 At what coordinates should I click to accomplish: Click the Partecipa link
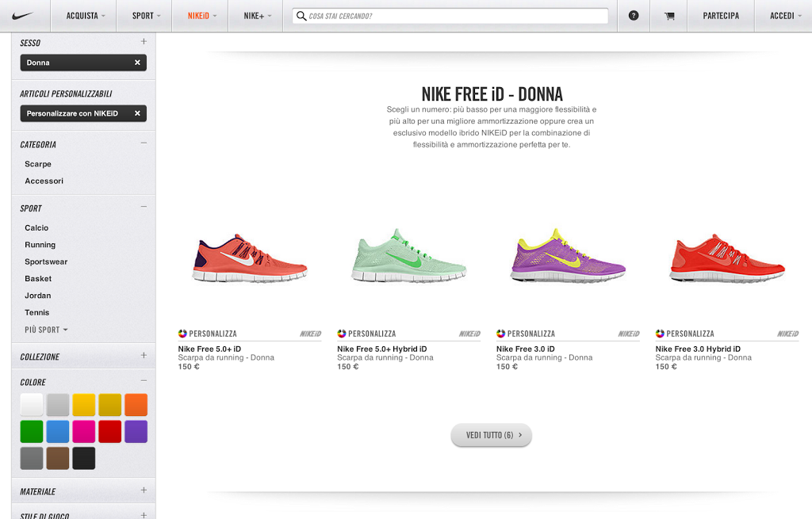coord(721,16)
